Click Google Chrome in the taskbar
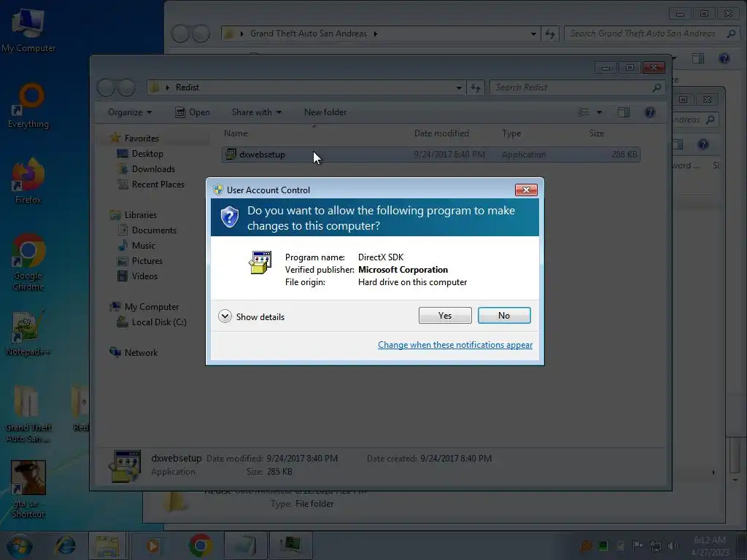Viewport: 747px width, 560px height. point(201,545)
